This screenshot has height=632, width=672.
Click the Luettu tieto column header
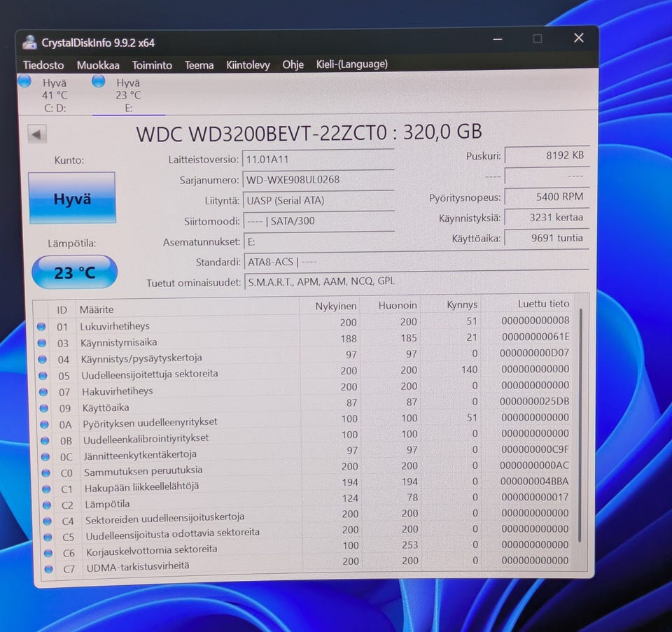click(x=543, y=304)
